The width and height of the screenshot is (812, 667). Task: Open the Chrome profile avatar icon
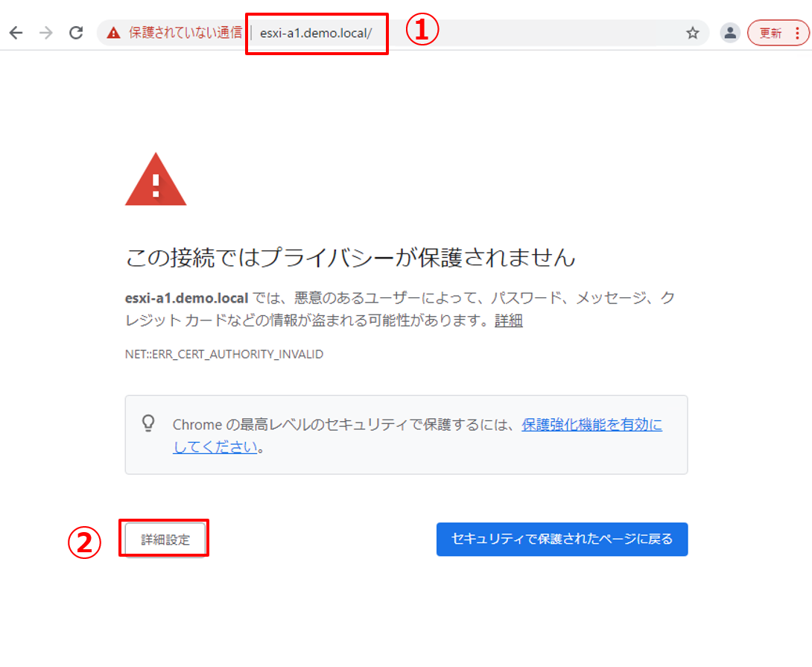tap(729, 34)
